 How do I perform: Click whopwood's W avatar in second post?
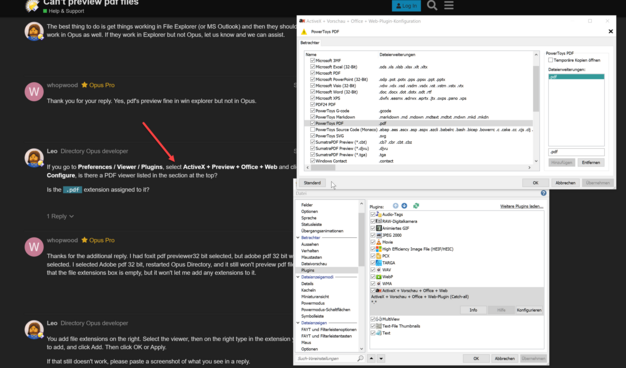tap(34, 92)
